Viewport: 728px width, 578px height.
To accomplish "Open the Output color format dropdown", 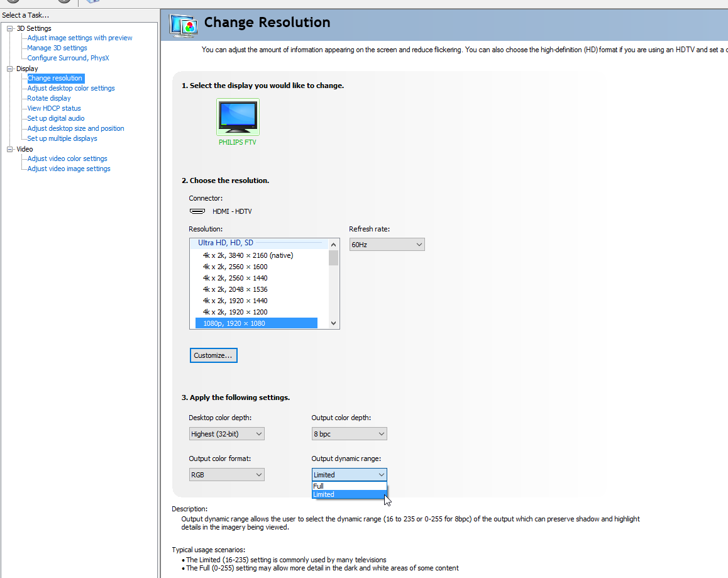I will coord(226,475).
